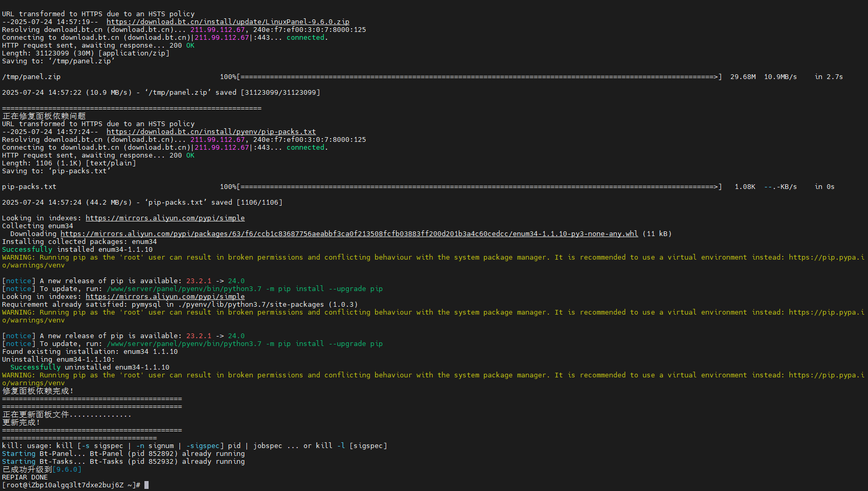Image resolution: width=868 pixels, height=491 pixels.
Task: Open the pip-packs.txt download URL
Action: pyautogui.click(x=211, y=132)
